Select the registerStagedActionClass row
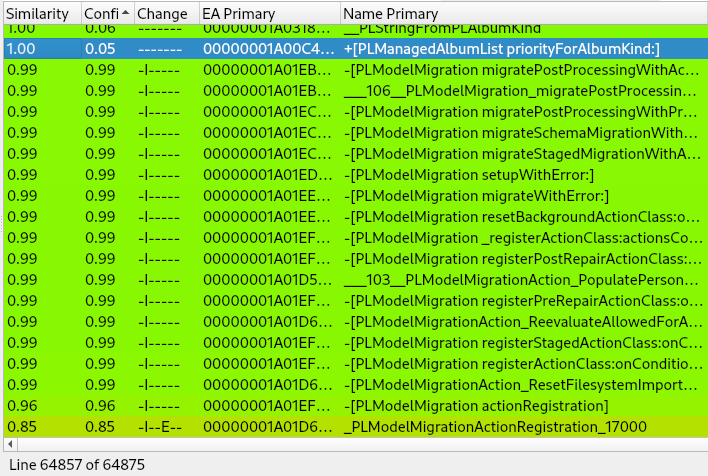Viewport: 708px width, 476px height. click(x=356, y=343)
